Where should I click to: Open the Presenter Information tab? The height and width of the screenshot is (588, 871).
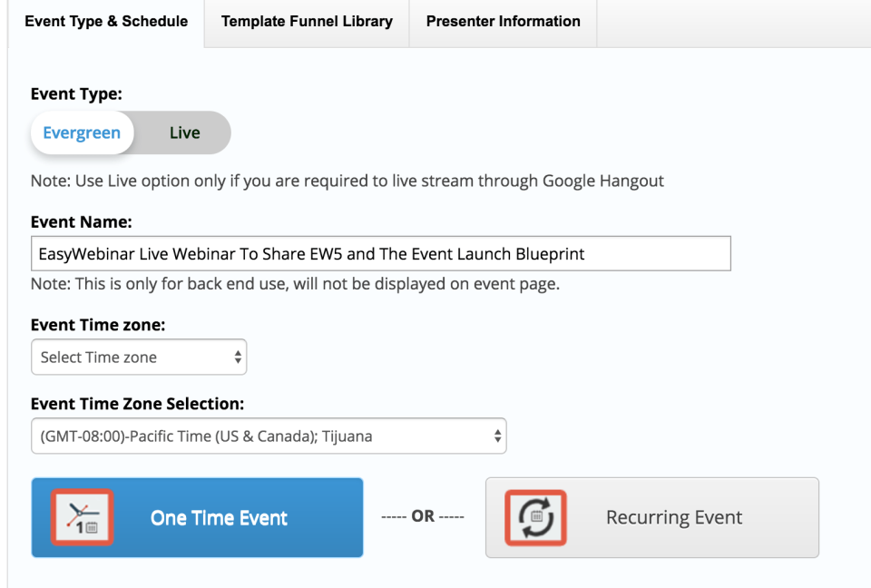click(x=503, y=21)
